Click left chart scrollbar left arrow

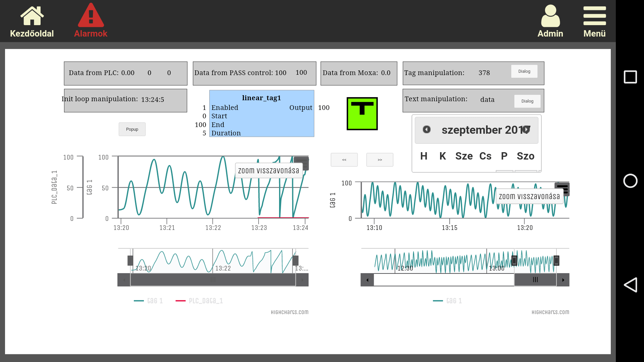click(x=124, y=280)
